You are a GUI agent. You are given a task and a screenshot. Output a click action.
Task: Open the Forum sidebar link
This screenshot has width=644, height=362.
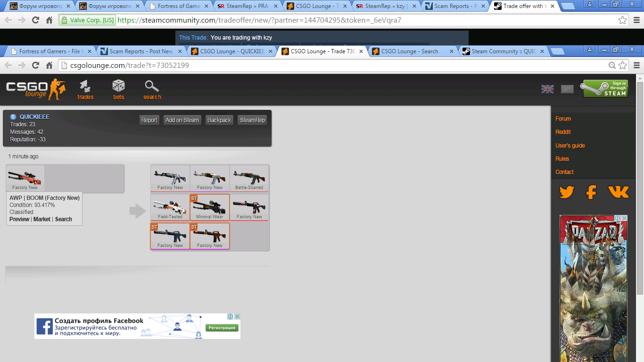click(x=563, y=119)
